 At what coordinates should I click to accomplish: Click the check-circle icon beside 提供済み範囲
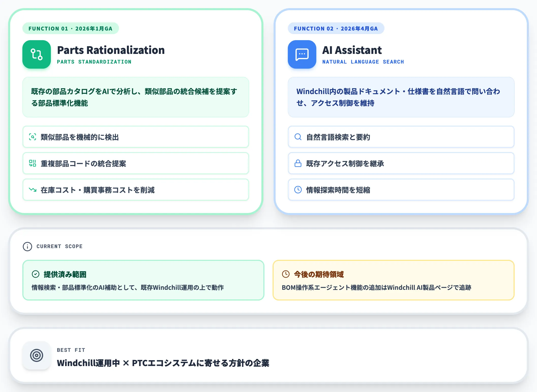tap(36, 274)
